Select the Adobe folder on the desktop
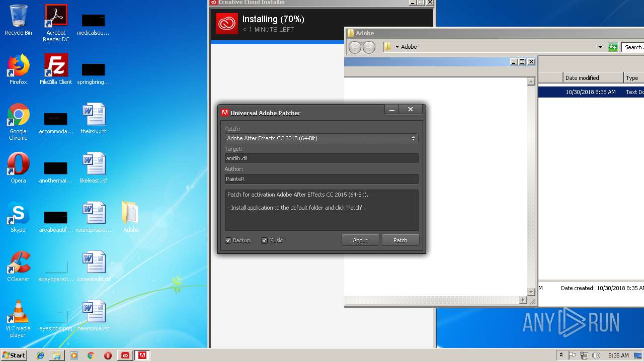 (131, 217)
